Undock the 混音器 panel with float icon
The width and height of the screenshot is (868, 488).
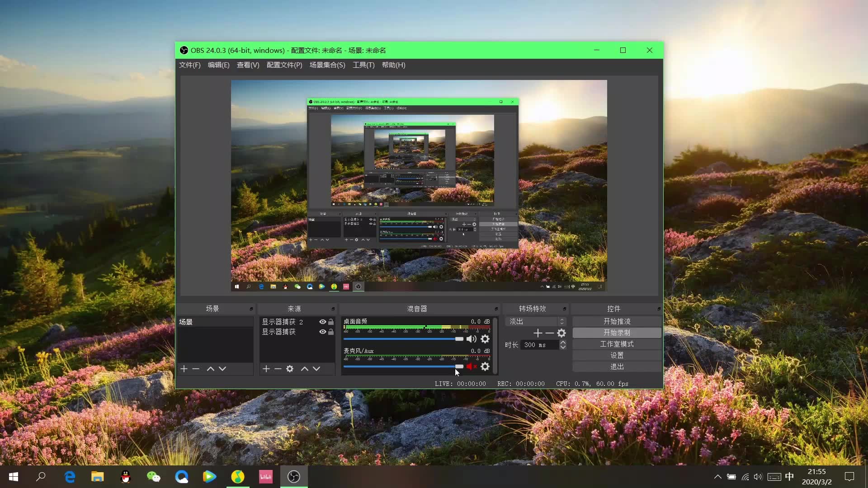[x=496, y=309]
